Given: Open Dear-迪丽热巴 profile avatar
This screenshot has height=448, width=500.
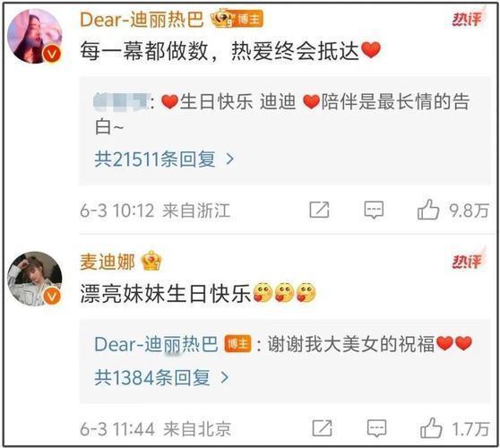Looking at the screenshot, I should pyautogui.click(x=35, y=36).
